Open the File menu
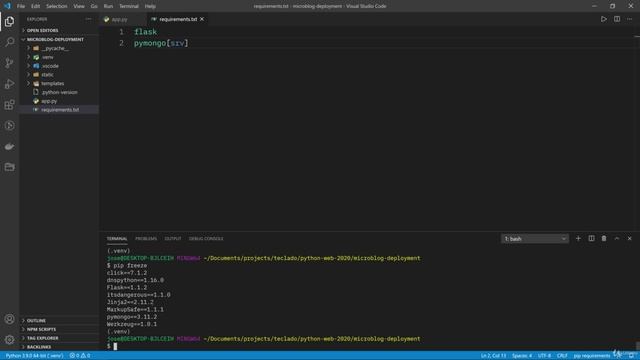 [x=21, y=6]
